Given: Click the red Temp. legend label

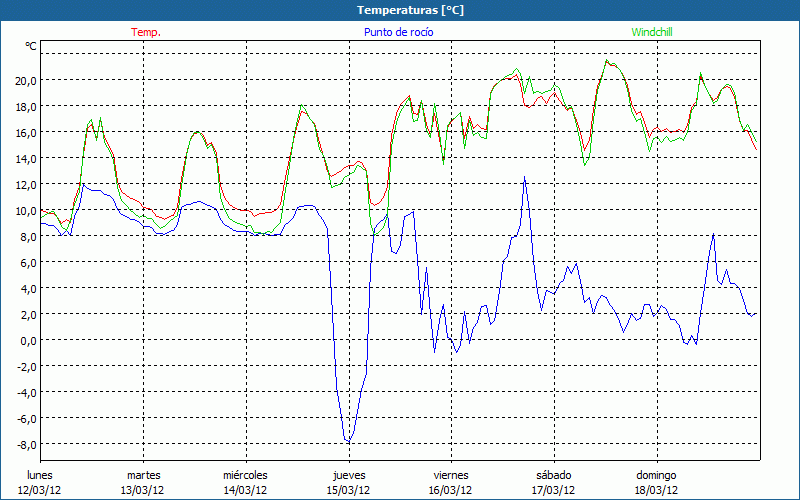Looking at the screenshot, I should click(146, 32).
